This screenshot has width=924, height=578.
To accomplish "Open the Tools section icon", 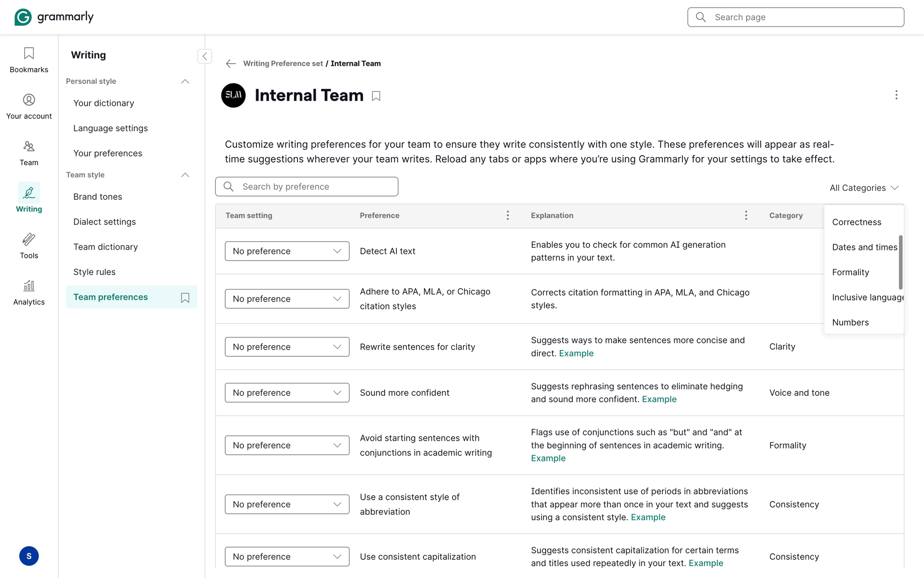I will pyautogui.click(x=29, y=246).
